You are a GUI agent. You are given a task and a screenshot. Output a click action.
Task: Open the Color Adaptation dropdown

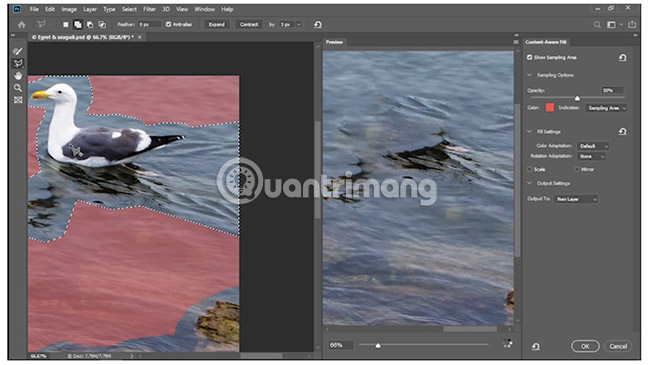[593, 146]
